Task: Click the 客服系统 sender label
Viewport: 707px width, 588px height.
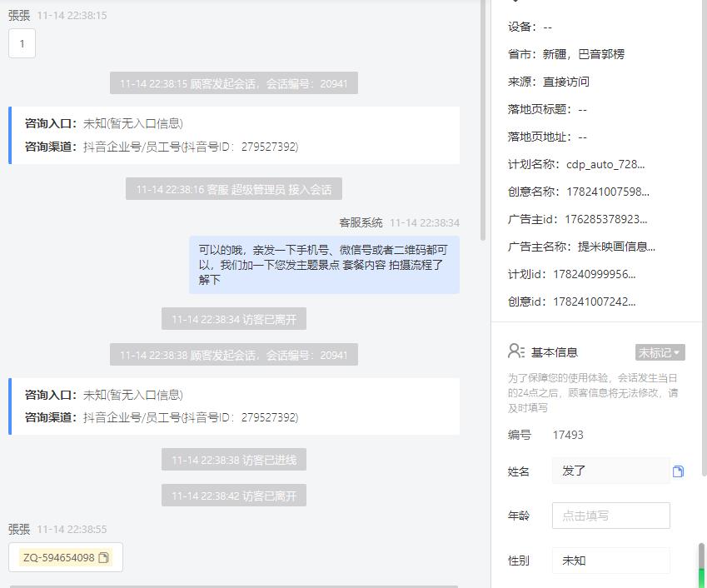Action: 361,222
